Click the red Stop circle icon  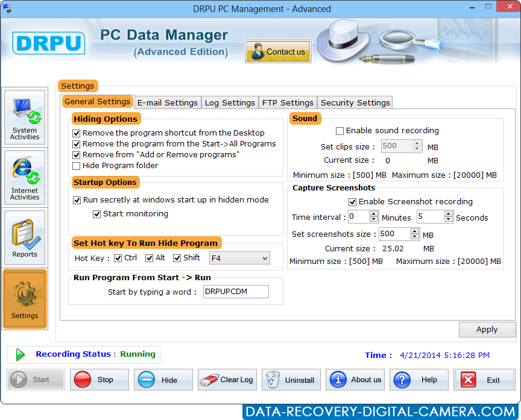(83, 380)
